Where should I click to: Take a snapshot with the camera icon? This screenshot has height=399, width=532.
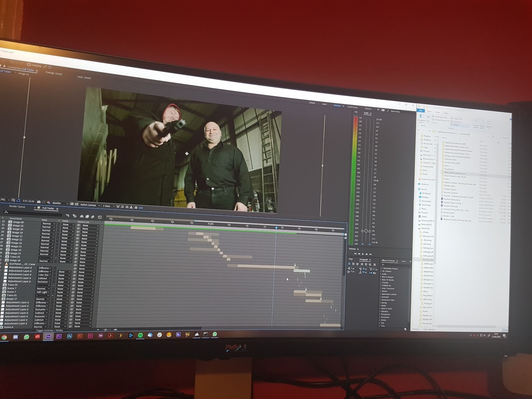pos(39,202)
